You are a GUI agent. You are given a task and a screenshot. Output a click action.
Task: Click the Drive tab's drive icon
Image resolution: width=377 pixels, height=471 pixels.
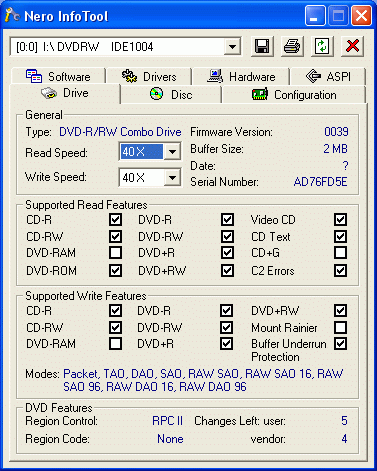pos(49,93)
